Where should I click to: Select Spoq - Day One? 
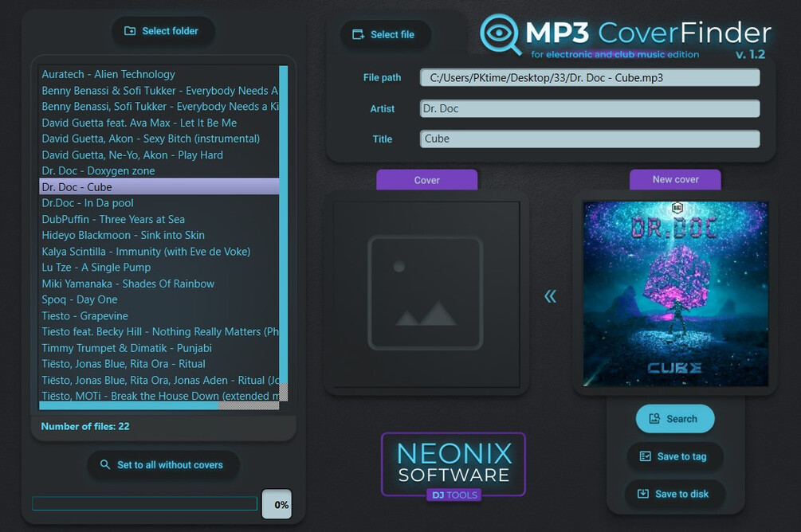click(x=159, y=299)
